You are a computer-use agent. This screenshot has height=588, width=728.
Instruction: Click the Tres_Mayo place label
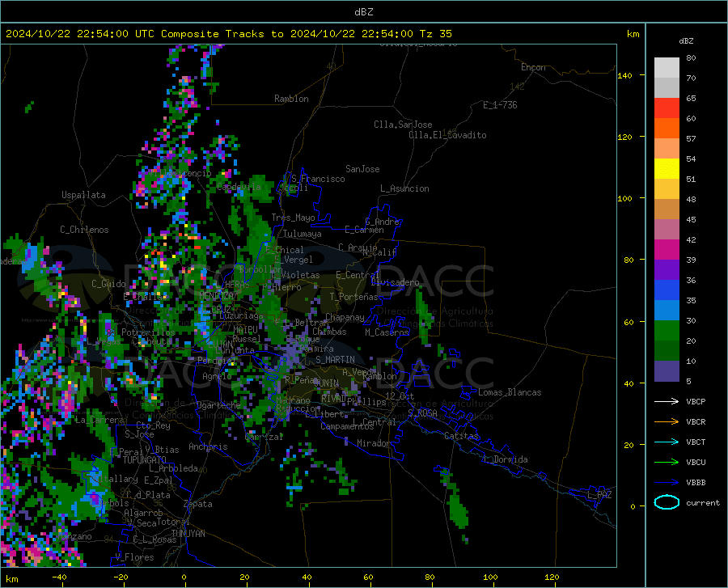[x=293, y=218]
